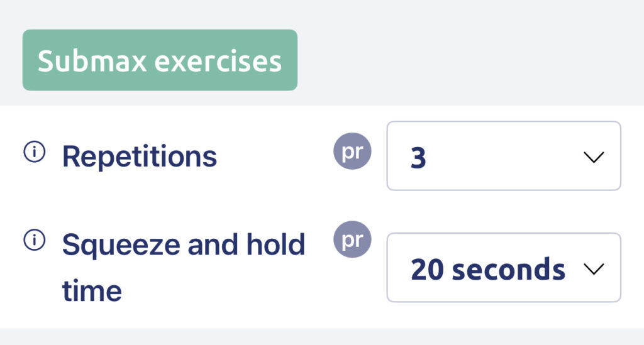Click the Repetitions label text
Screen dimensions: 644x345
coord(139,156)
